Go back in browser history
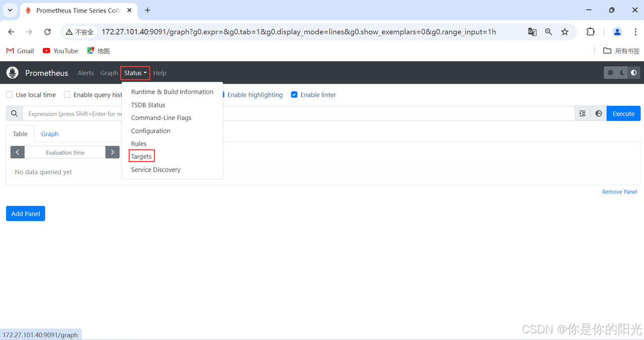This screenshot has height=340, width=644. coord(12,32)
